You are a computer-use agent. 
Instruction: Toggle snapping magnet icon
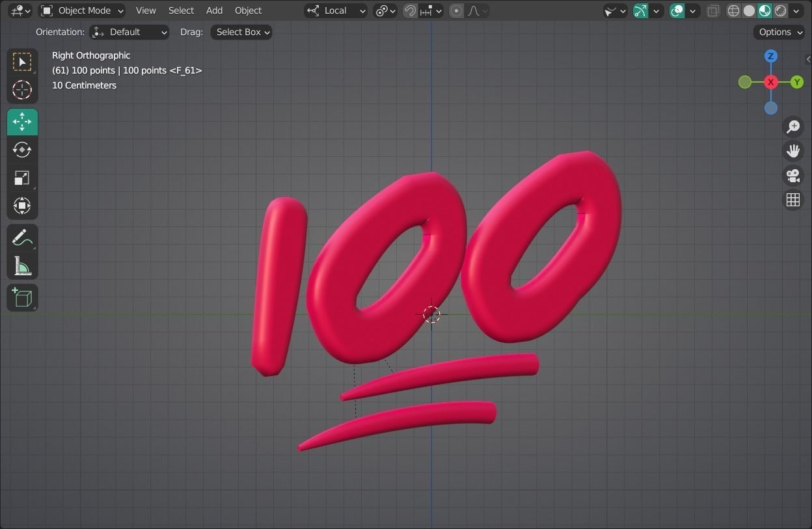point(410,10)
